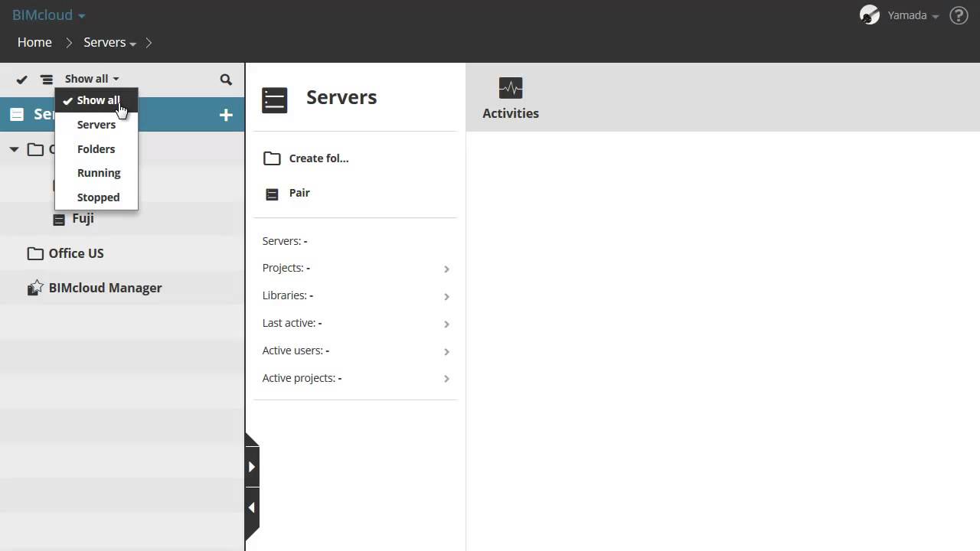This screenshot has height=551, width=980.
Task: Select Stopped filter option
Action: pyautogui.click(x=96, y=197)
